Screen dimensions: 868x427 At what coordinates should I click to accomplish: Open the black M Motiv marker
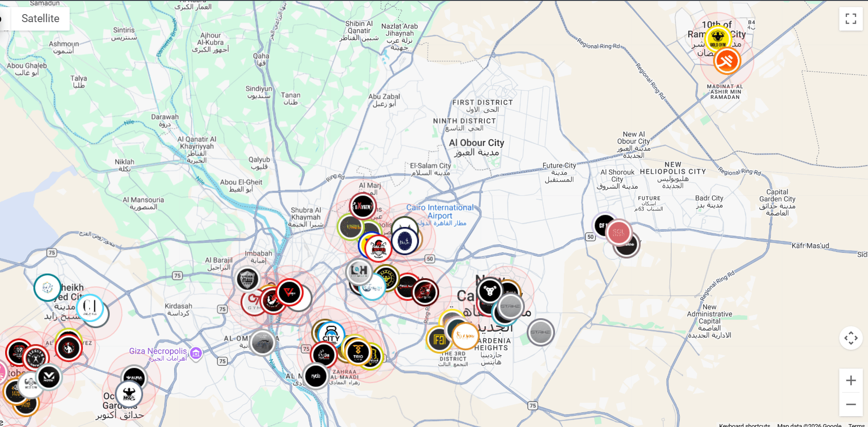pyautogui.click(x=48, y=377)
